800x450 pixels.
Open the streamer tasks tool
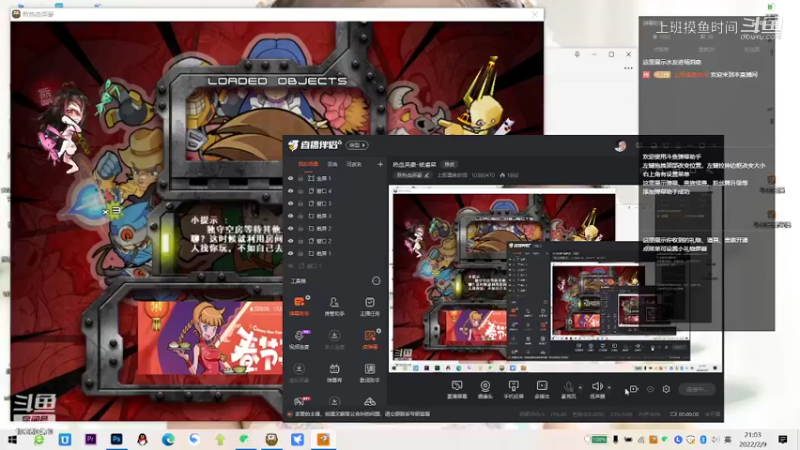click(369, 306)
